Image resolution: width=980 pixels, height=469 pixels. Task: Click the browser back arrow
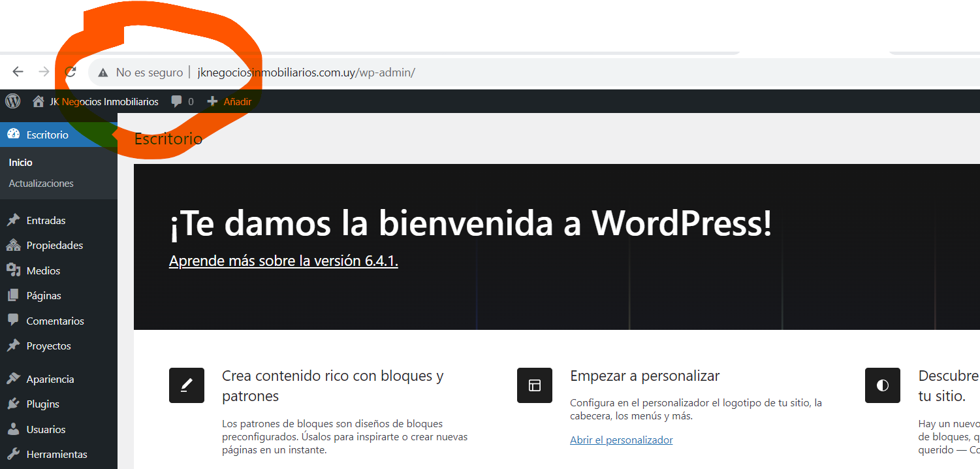18,72
